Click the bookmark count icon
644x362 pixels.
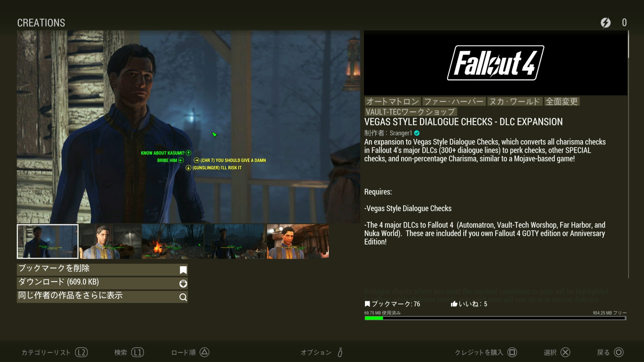tap(367, 304)
